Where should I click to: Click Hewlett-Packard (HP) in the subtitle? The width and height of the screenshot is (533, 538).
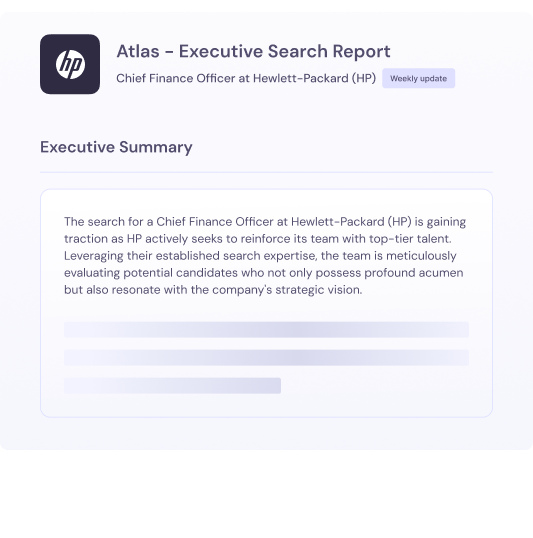click(x=314, y=78)
